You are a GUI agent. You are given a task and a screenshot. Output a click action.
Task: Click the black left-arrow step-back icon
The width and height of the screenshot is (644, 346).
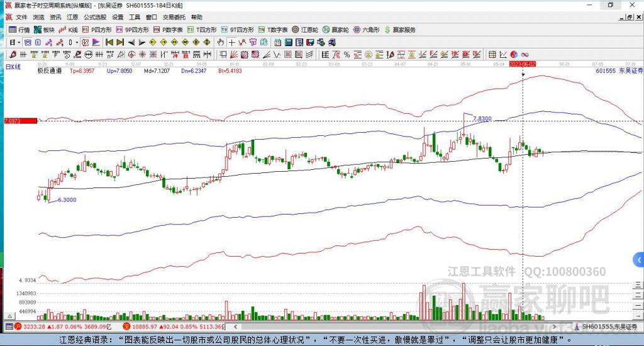pyautogui.click(x=131, y=42)
